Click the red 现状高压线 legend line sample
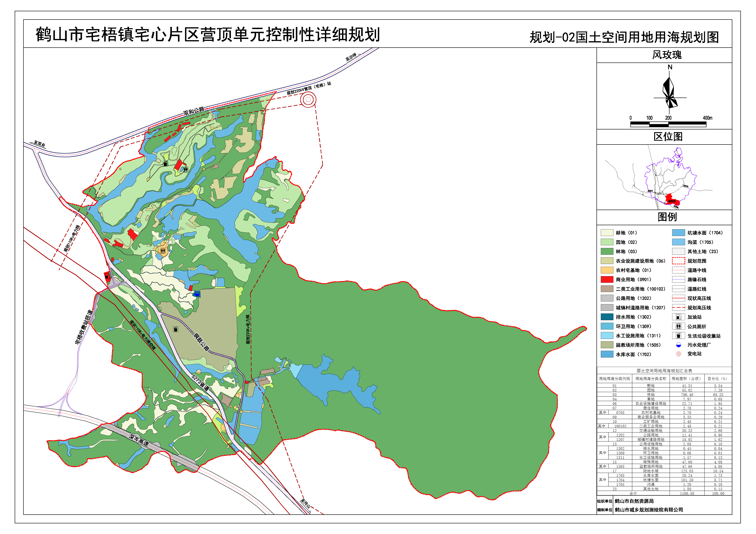756x534 pixels. coord(678,298)
